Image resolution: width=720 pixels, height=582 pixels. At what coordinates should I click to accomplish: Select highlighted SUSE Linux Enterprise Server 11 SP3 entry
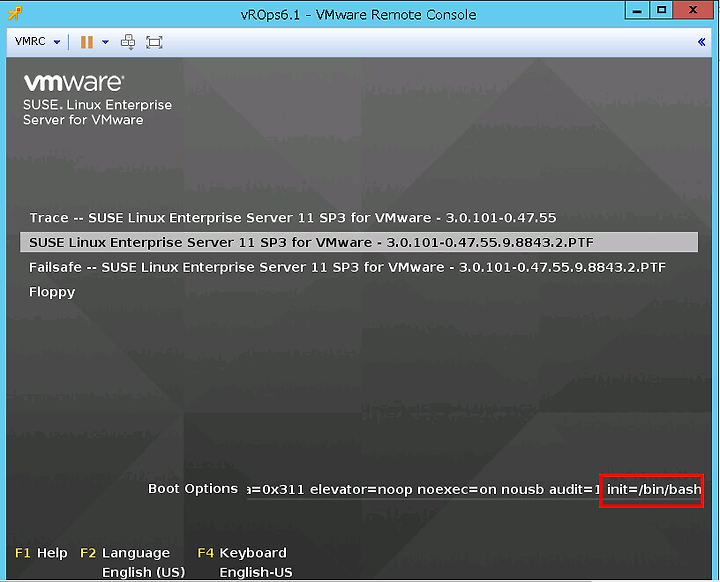pos(359,242)
